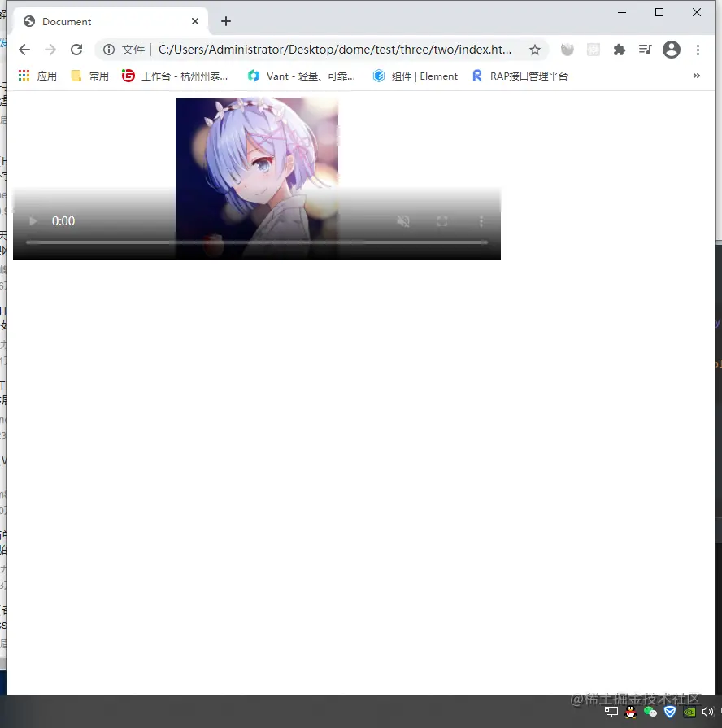Viewport: 722px width, 728px height.
Task: Open the Element 组件 bookmark
Action: tap(415, 76)
